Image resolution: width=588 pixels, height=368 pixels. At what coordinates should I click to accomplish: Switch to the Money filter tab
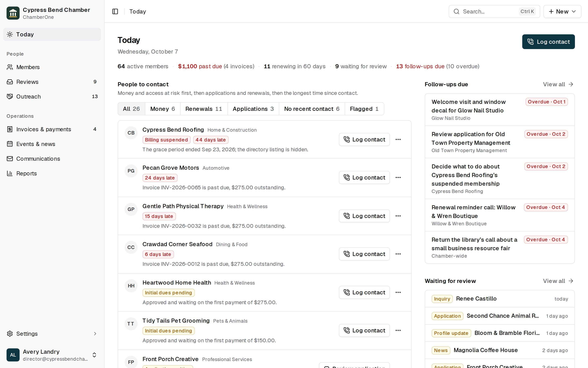(163, 109)
